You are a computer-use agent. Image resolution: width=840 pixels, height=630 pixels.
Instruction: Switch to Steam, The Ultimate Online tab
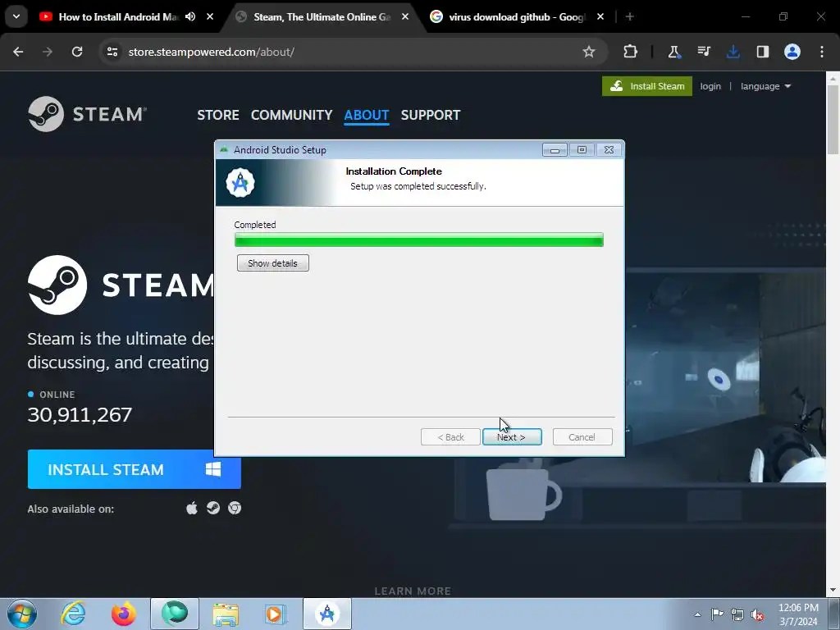(322, 17)
